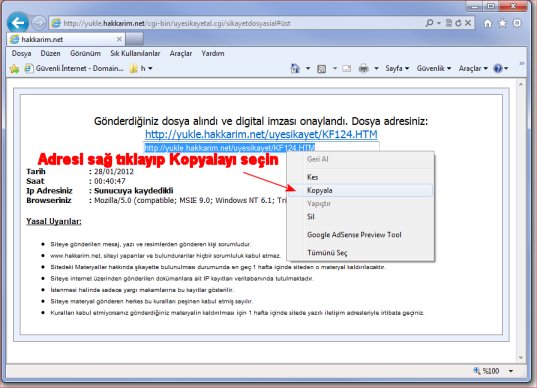Click the date value 28/01/2012

114,172
